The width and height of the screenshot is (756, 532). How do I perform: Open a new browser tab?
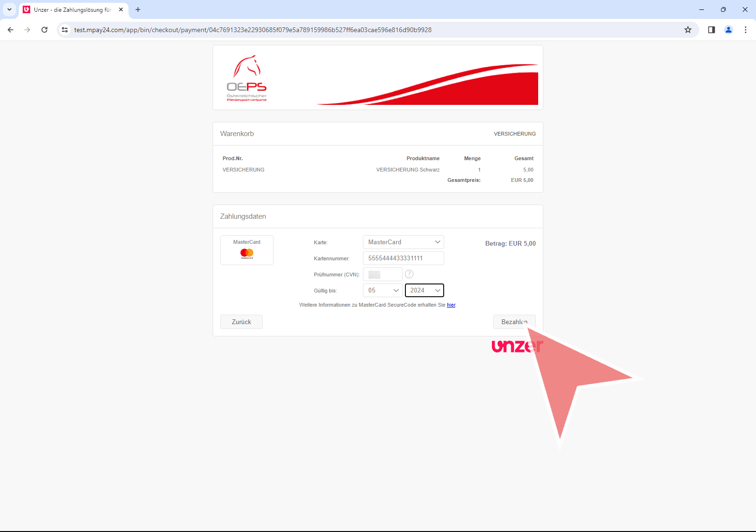[138, 9]
